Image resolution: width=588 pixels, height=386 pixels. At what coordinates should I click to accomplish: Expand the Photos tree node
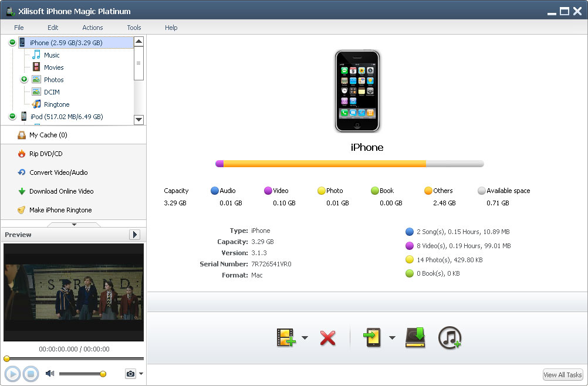[x=24, y=79]
